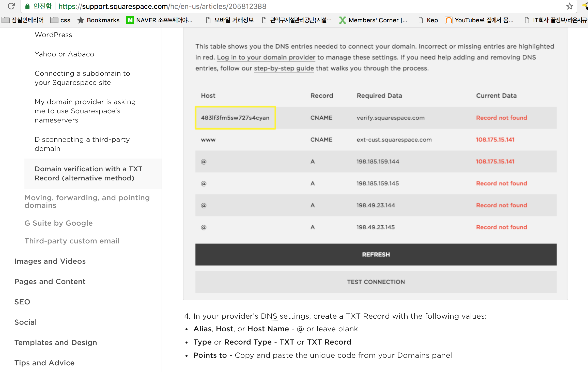The height and width of the screenshot is (372, 588).
Task: Open Domain verification with a TXT Record article
Action: click(88, 174)
